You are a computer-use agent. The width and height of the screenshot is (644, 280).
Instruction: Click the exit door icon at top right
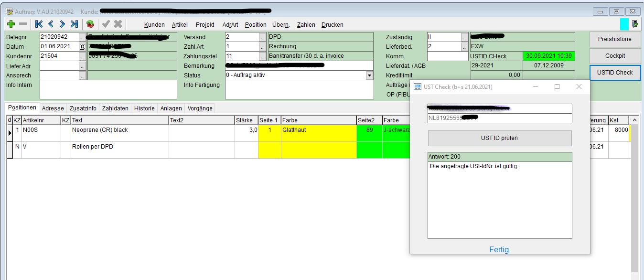(634, 24)
